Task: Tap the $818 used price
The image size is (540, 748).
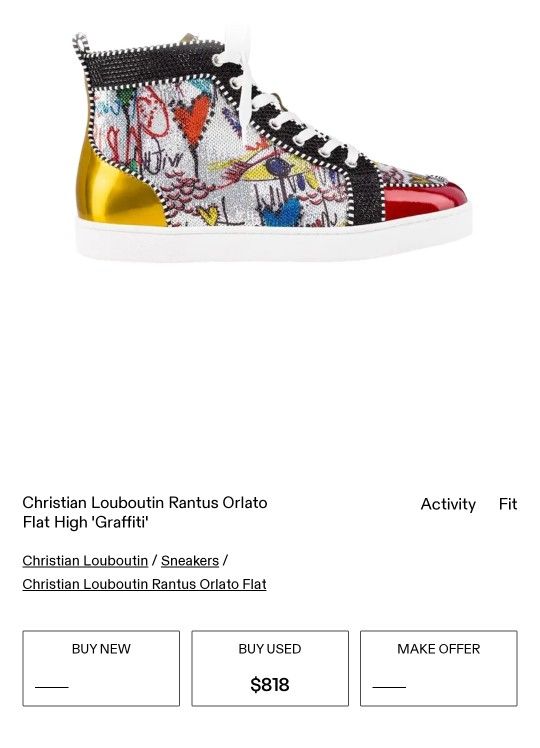Action: [x=270, y=685]
